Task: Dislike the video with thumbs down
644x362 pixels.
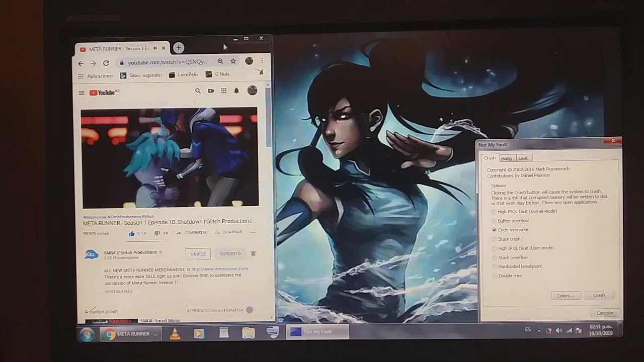Action: (x=157, y=233)
